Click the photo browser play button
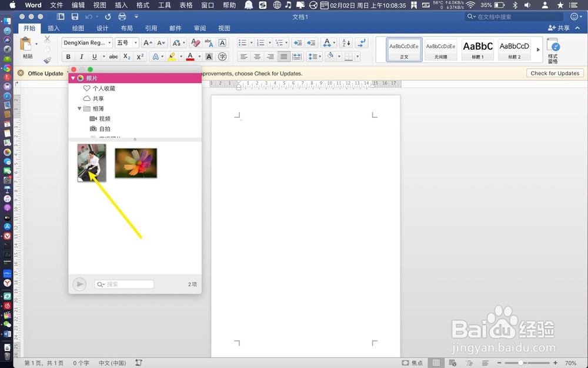Screen dimensions: 588x368 click(79, 284)
